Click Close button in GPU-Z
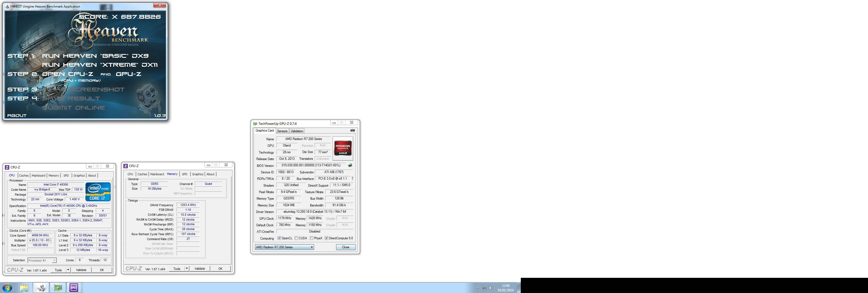 [346, 247]
